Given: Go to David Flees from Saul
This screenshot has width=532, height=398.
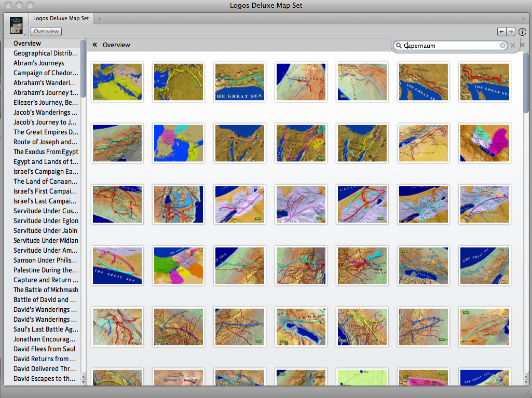Looking at the screenshot, I should coord(44,349).
